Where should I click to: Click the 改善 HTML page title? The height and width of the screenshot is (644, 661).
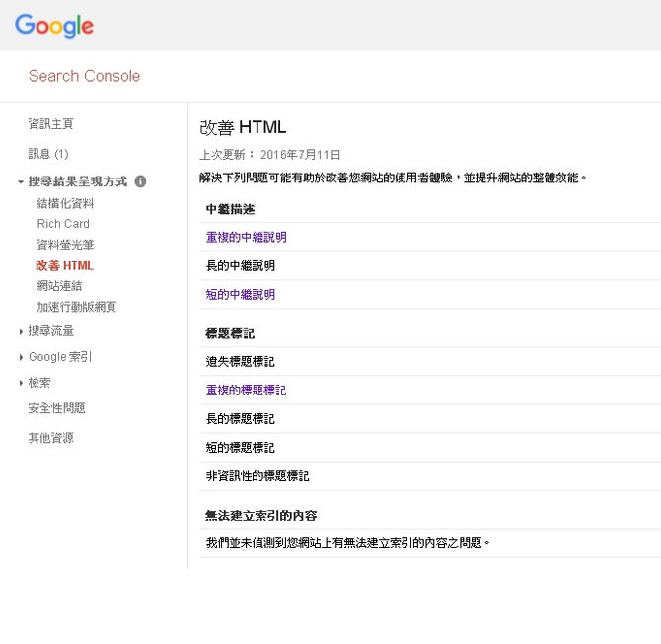243,127
